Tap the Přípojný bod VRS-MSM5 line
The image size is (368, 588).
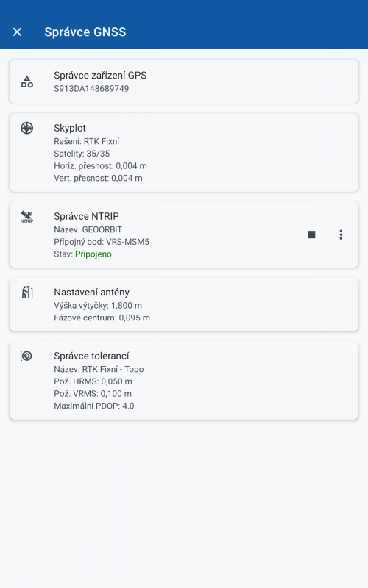[x=102, y=242]
